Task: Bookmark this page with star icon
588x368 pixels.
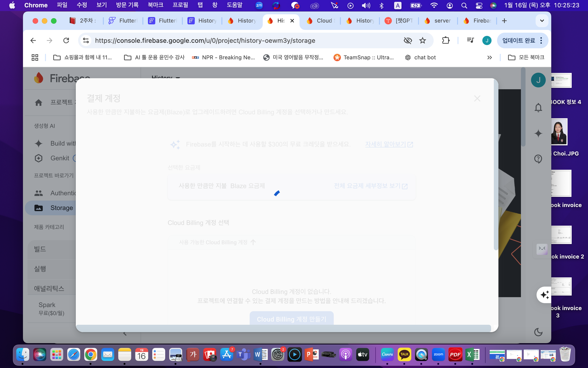Action: click(x=423, y=40)
